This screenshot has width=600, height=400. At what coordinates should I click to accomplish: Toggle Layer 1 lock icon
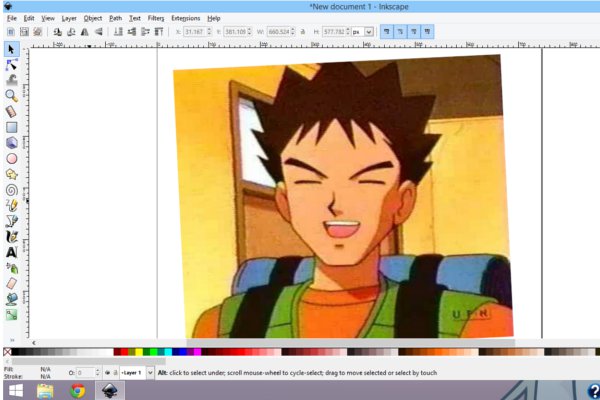point(116,372)
